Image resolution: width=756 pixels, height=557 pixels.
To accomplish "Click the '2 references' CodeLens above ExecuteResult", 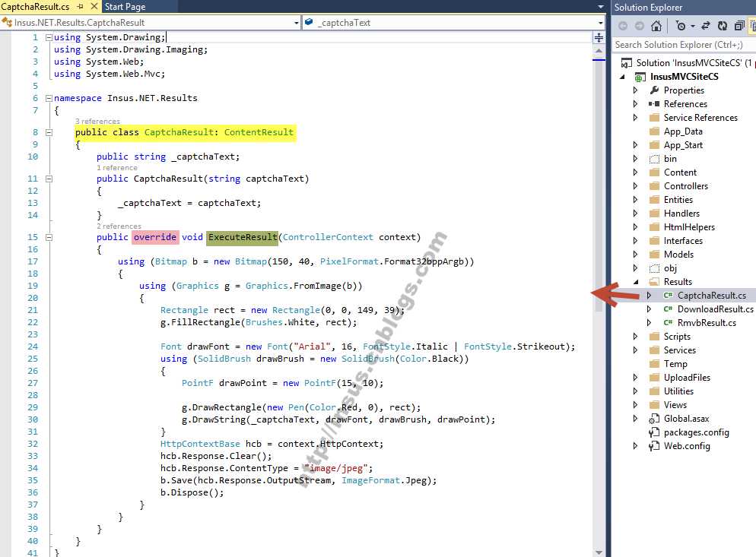I will tap(119, 226).
